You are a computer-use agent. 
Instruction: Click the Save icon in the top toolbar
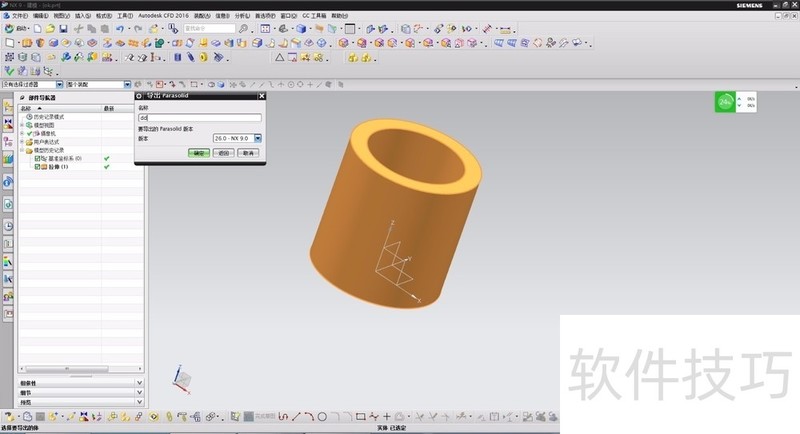(63, 30)
